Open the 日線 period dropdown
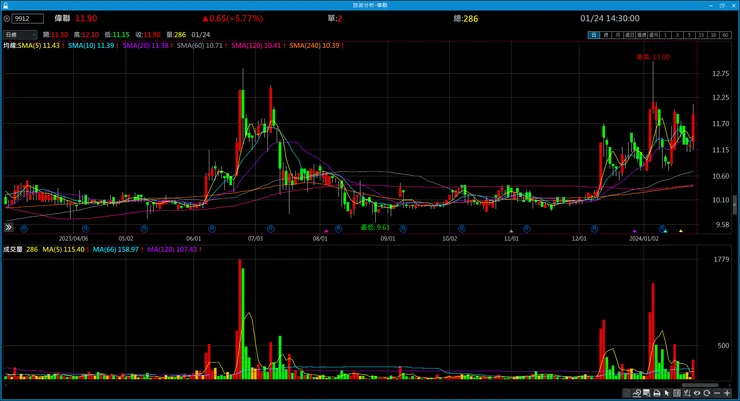The image size is (740, 401). point(20,35)
